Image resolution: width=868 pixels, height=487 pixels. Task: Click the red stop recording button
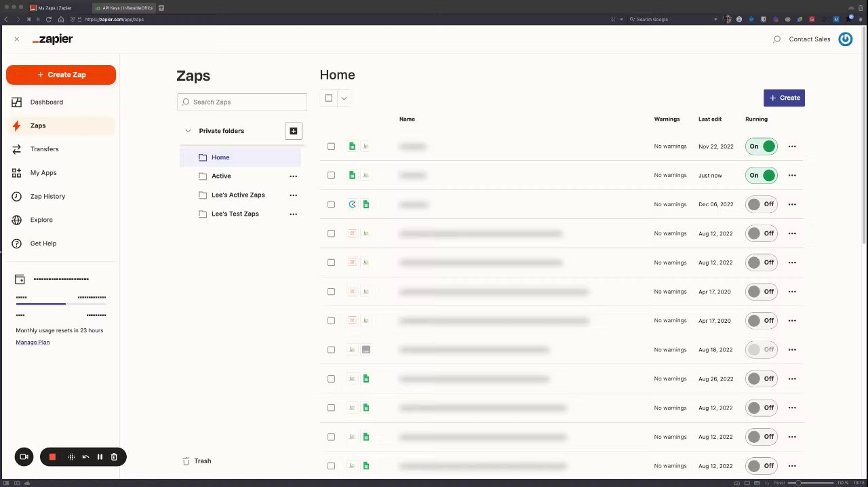(x=52, y=457)
